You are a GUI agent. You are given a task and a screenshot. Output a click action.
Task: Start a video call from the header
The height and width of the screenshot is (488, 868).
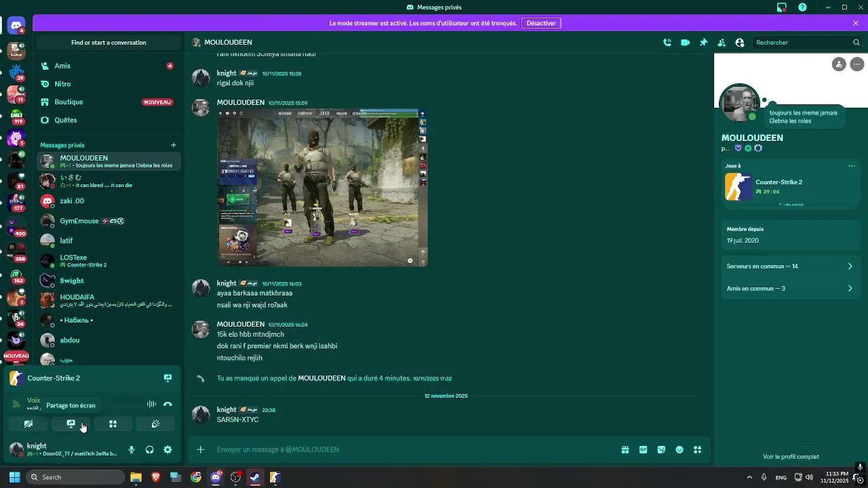[x=686, y=42]
